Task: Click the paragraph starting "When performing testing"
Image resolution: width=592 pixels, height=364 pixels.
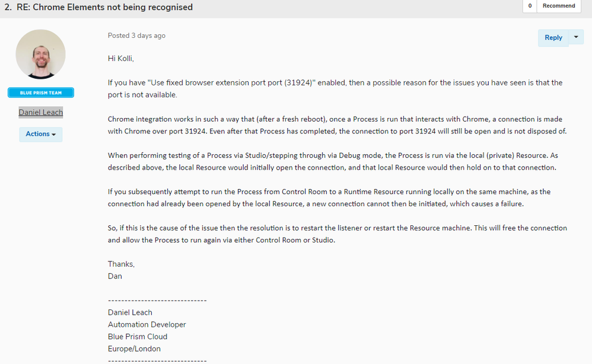Action: tap(333, 161)
